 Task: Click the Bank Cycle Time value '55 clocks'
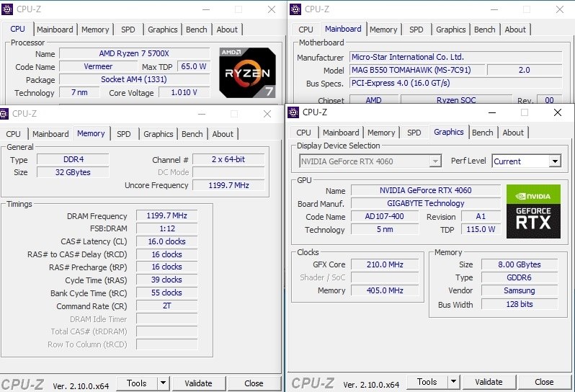(x=167, y=293)
